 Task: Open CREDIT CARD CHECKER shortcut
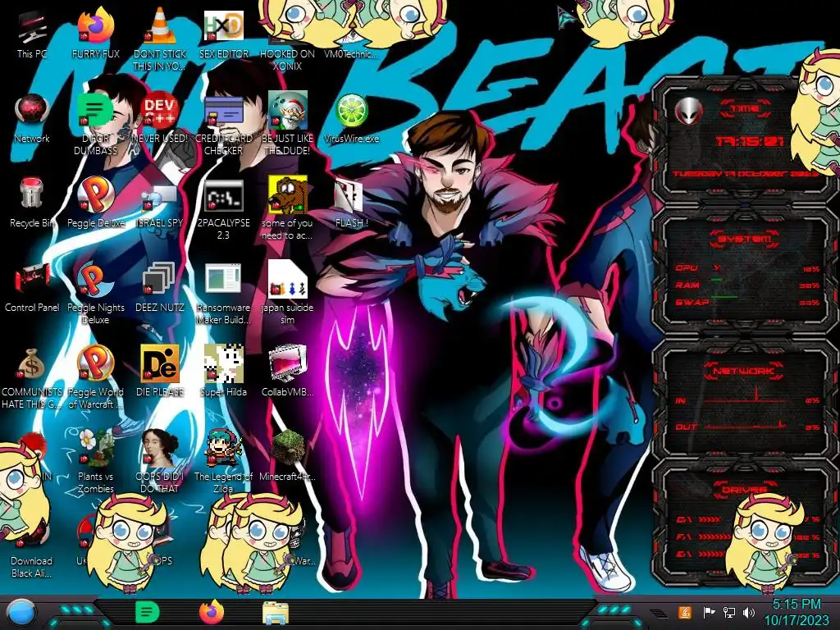223,125
